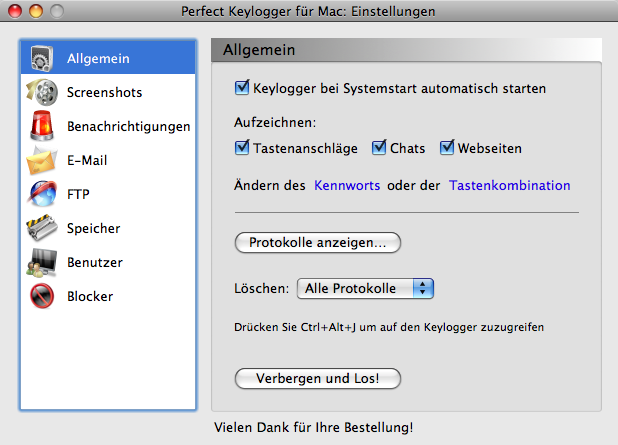Toggle the Chats recording checkbox
This screenshot has width=618, height=445.
(x=379, y=148)
